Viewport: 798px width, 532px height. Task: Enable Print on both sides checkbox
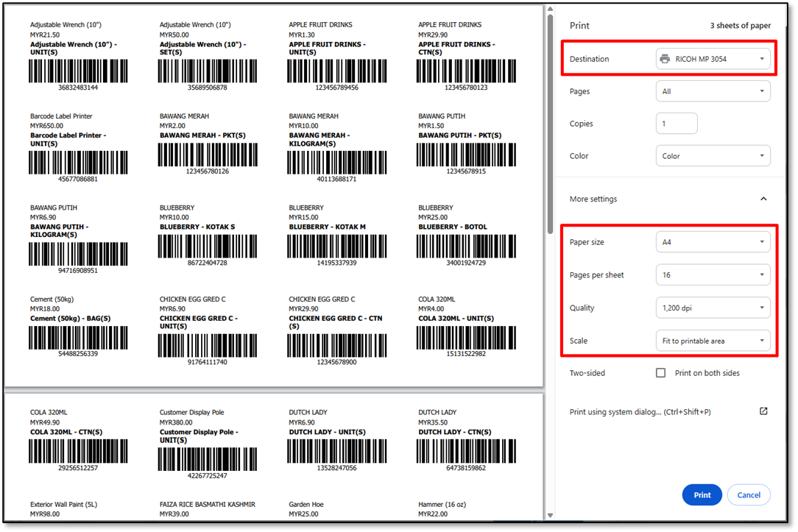point(660,373)
